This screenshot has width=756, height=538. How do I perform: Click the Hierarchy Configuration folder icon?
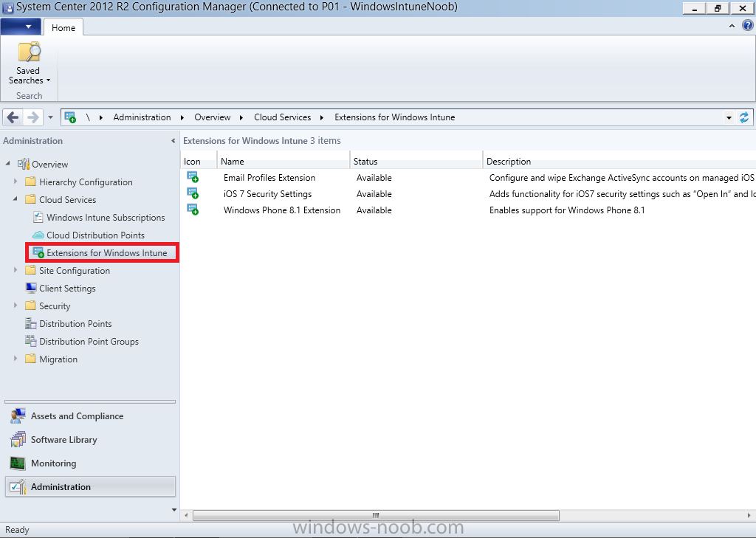[x=31, y=182]
